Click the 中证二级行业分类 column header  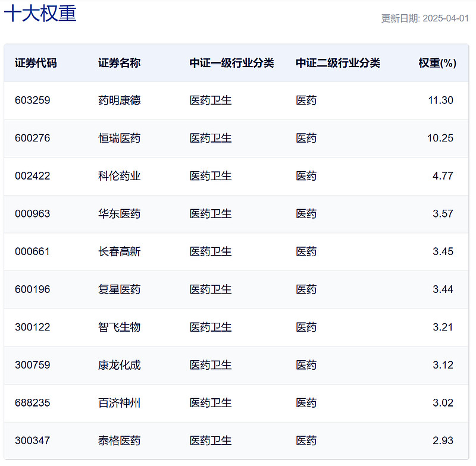[x=338, y=63]
